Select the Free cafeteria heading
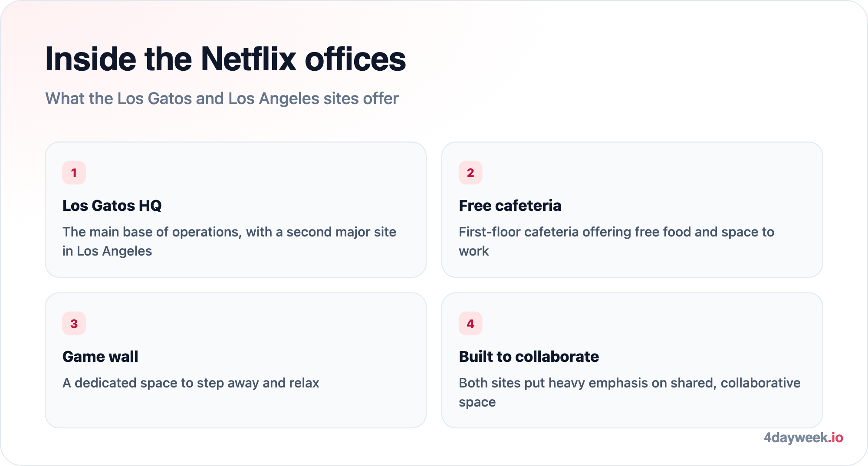This screenshot has height=466, width=868. coord(510,206)
